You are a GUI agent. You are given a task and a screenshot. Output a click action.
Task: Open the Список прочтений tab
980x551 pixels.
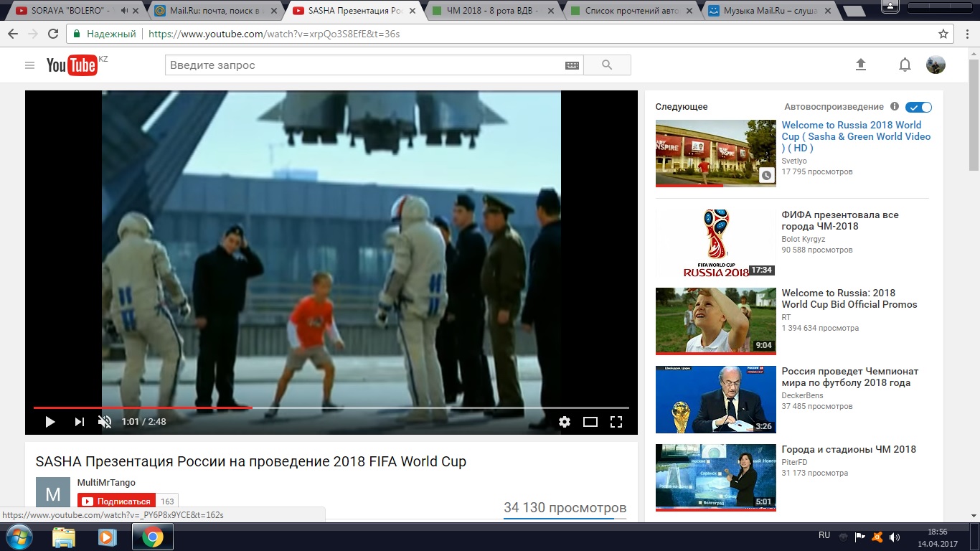click(629, 11)
